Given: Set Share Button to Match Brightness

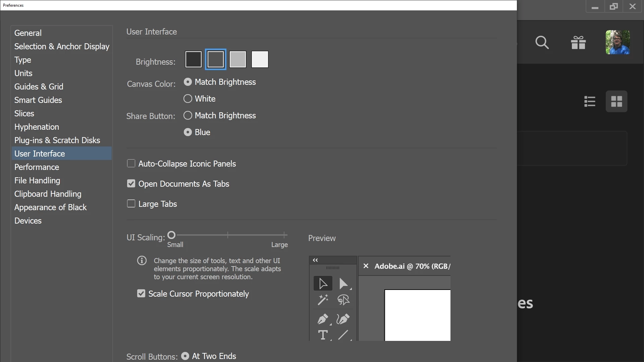Looking at the screenshot, I should click(188, 115).
